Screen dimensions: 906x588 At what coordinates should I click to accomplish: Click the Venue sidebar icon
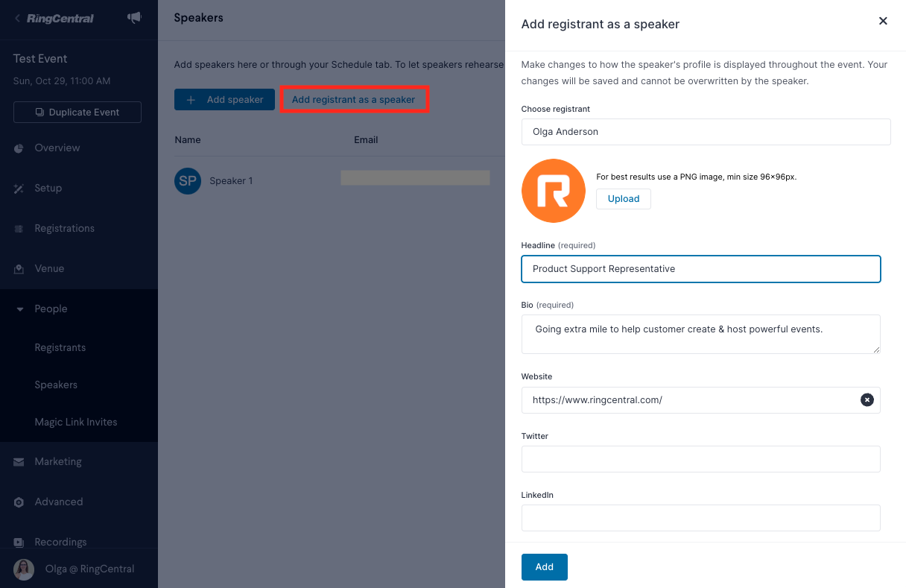(19, 269)
